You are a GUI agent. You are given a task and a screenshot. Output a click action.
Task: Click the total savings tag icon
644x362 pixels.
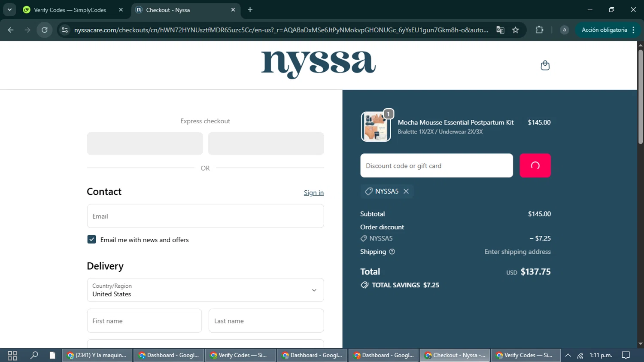pyautogui.click(x=365, y=285)
